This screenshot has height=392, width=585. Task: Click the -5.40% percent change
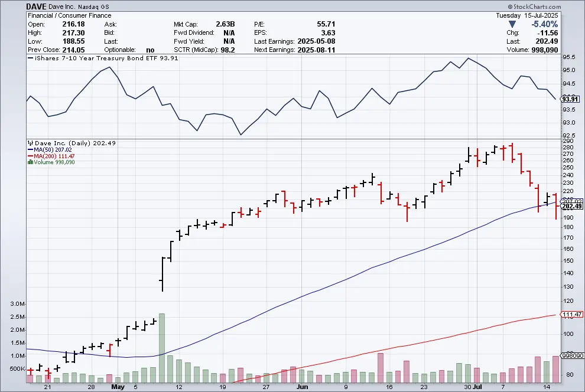click(545, 24)
